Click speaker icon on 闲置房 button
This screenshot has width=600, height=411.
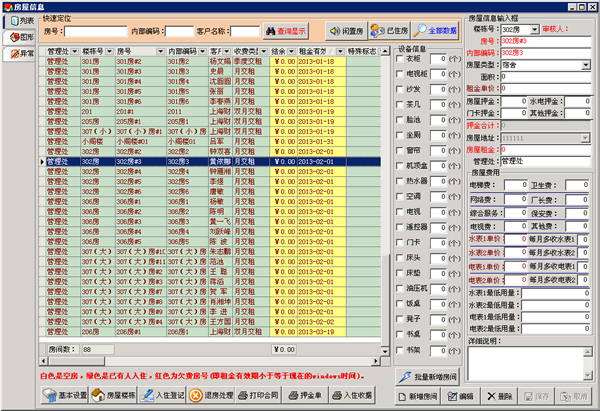pyautogui.click(x=335, y=31)
